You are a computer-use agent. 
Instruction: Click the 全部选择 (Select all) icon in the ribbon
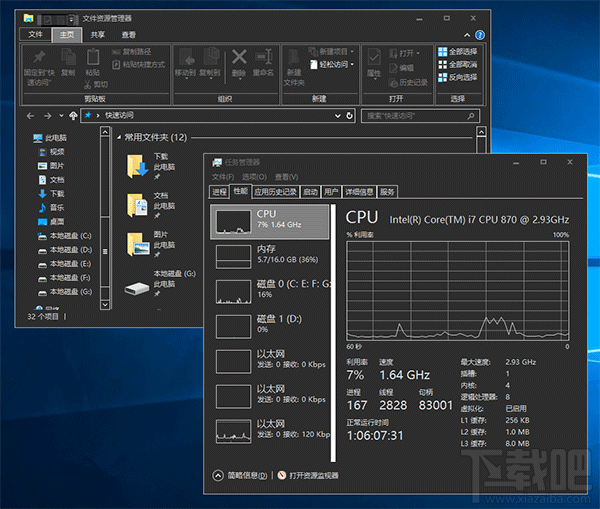tap(441, 52)
